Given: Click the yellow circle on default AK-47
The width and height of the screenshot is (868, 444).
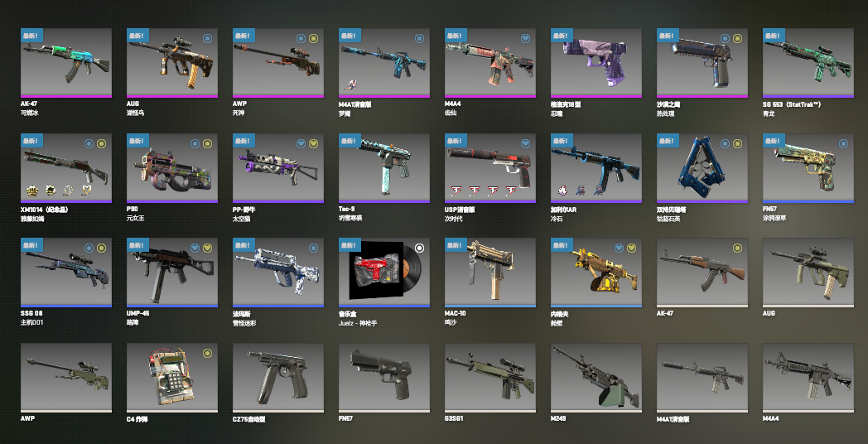Looking at the screenshot, I should coord(737,248).
